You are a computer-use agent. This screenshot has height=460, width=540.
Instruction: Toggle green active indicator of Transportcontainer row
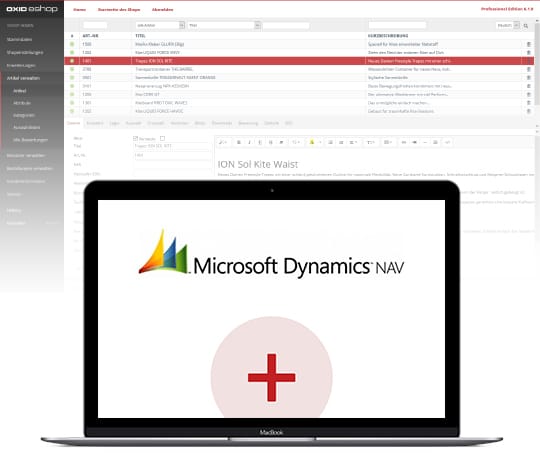pos(72,69)
